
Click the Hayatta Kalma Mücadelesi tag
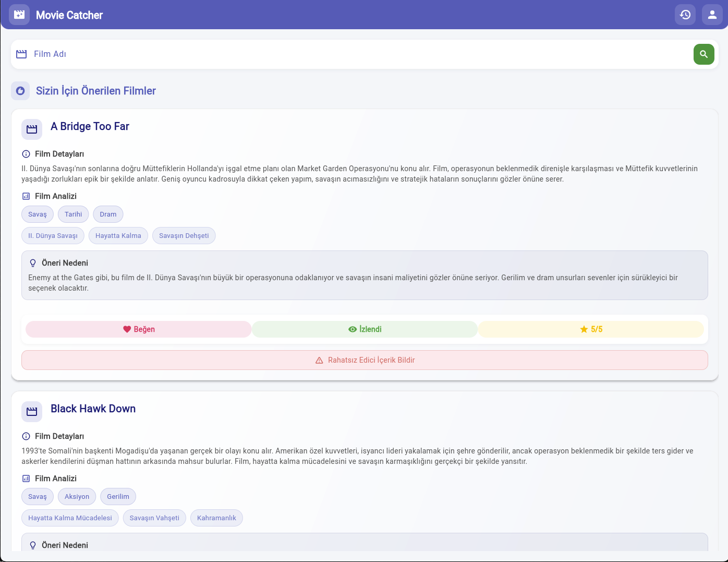coord(70,518)
